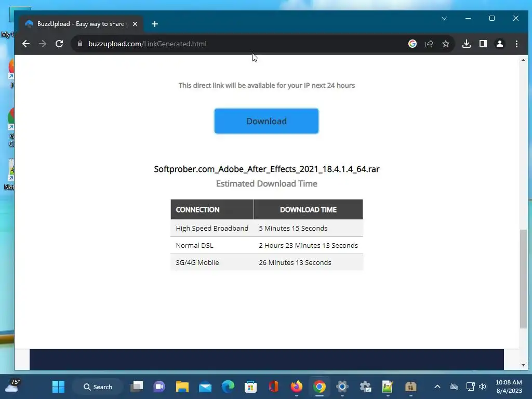Open Google search icon in address bar
The width and height of the screenshot is (532, 399).
pos(412,44)
